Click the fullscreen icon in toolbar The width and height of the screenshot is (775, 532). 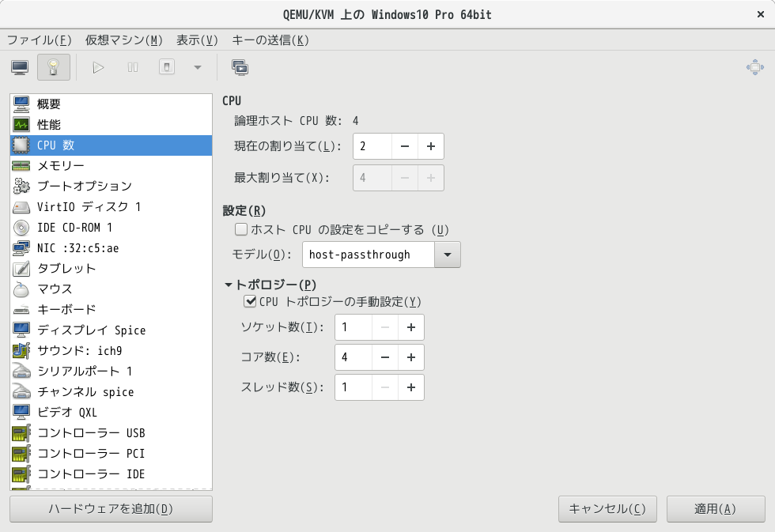click(x=755, y=67)
